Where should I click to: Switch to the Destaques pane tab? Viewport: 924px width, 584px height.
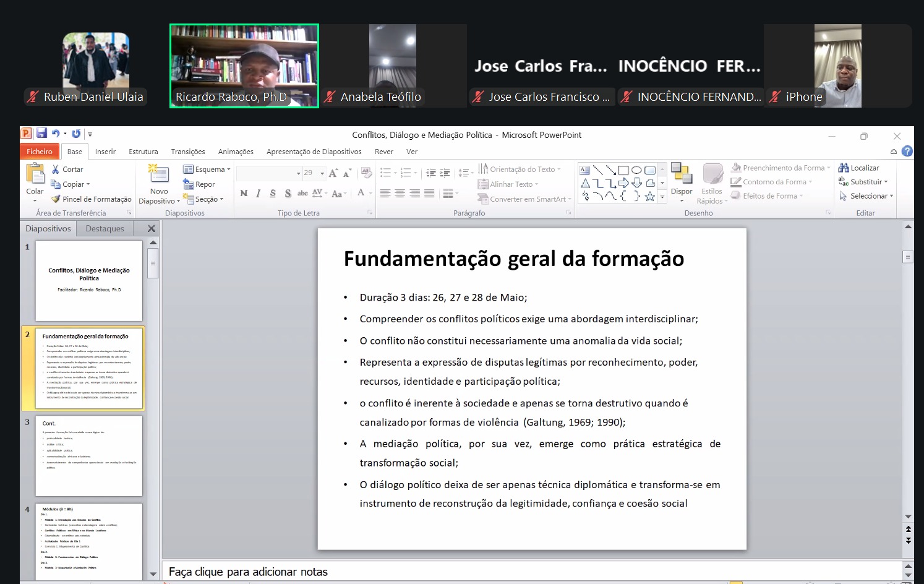coord(105,228)
